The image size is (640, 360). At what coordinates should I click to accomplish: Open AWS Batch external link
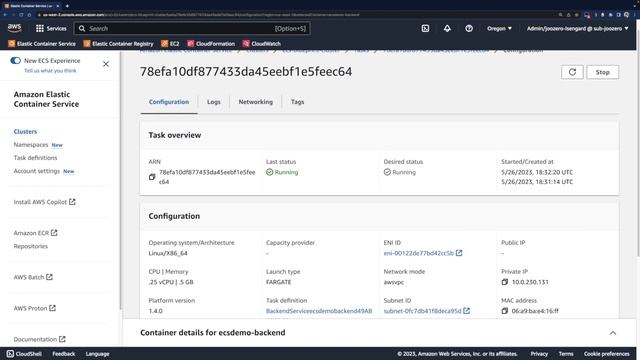coord(33,277)
